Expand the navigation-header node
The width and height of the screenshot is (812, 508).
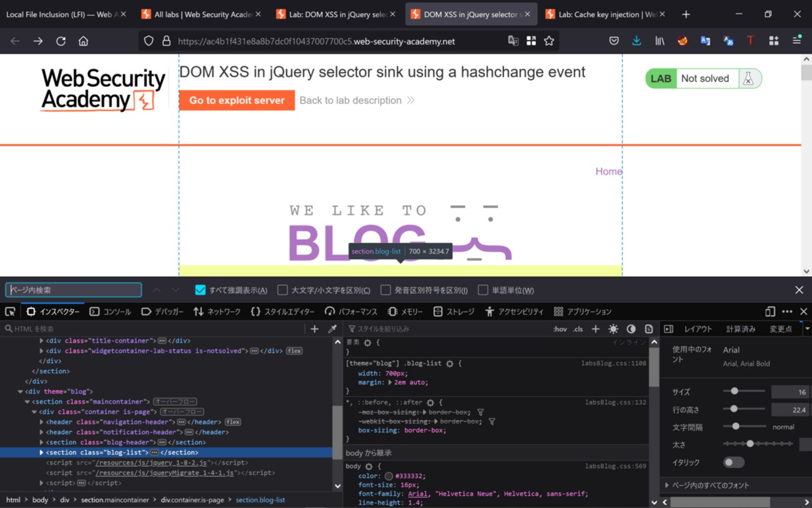tap(41, 422)
